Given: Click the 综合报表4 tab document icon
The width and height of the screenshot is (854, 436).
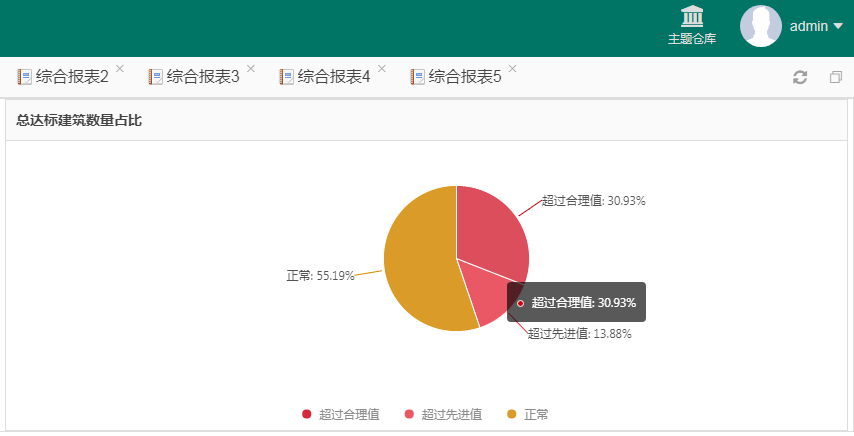Looking at the screenshot, I should (x=286, y=76).
